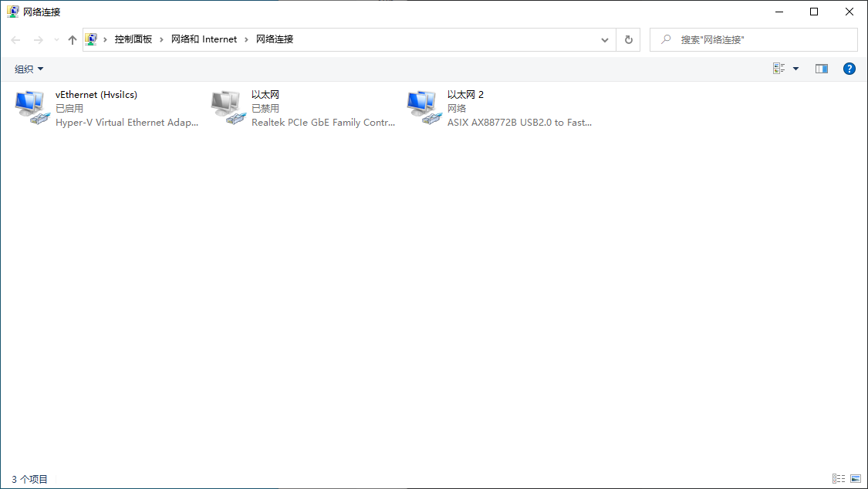Screen dimensions: 868x489
Task: Navigate to 控制面板 in the breadcrumb
Action: click(x=133, y=39)
